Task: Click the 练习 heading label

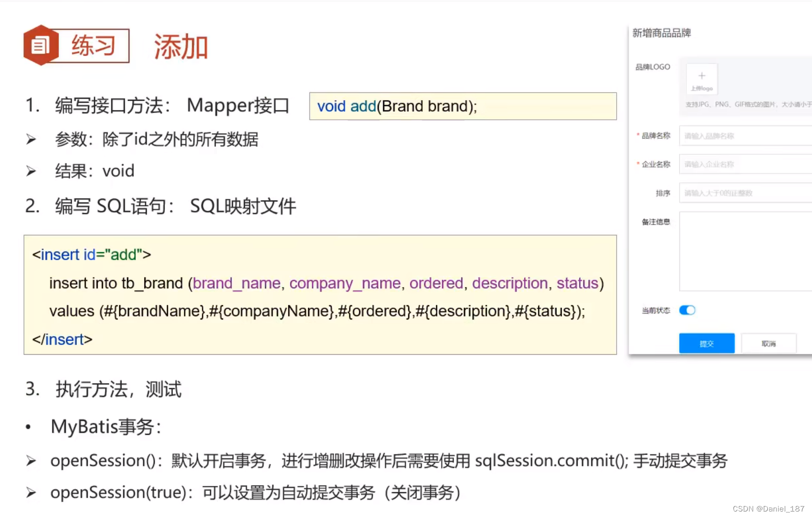Action: pyautogui.click(x=94, y=46)
